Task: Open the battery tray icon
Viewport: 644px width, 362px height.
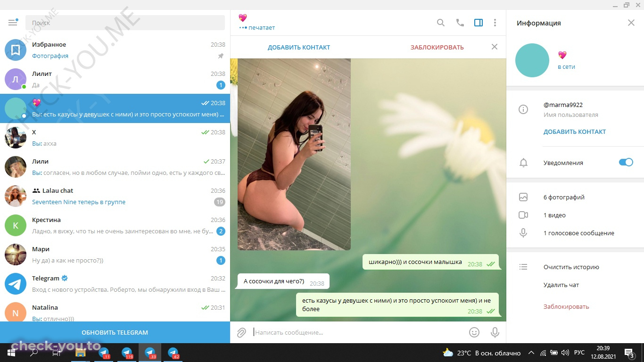Action: click(x=554, y=353)
